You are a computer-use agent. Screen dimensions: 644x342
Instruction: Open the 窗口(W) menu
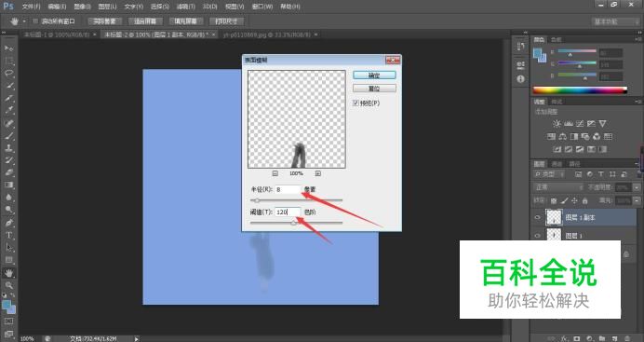point(262,7)
